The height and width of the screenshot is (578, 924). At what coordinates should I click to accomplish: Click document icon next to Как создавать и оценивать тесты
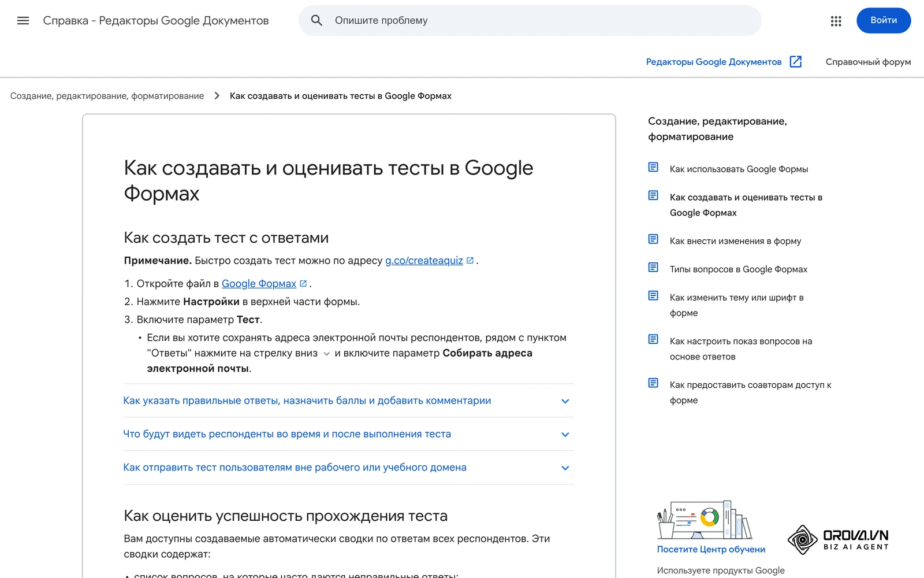pos(653,196)
